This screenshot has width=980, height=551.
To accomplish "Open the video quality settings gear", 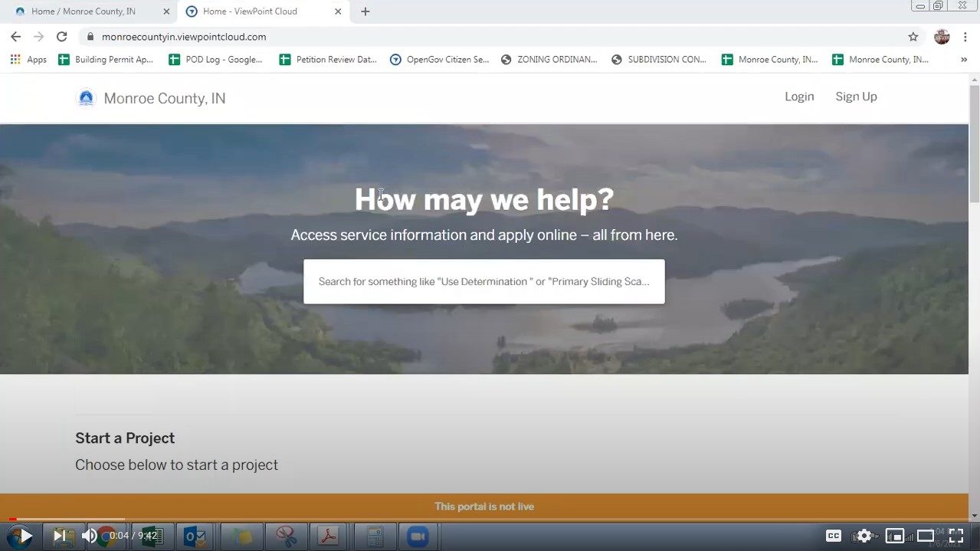I will pos(864,536).
